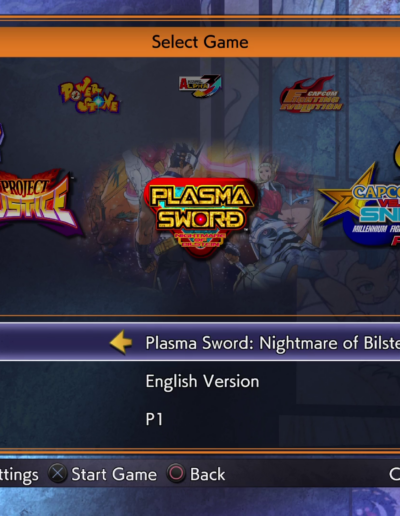This screenshot has width=400, height=516.
Task: Choose the Street Fighter Alpha 3 logo
Action: pos(200,85)
